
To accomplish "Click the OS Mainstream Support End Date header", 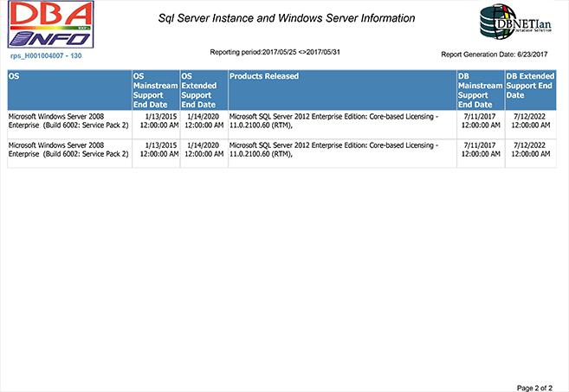I will pos(156,90).
